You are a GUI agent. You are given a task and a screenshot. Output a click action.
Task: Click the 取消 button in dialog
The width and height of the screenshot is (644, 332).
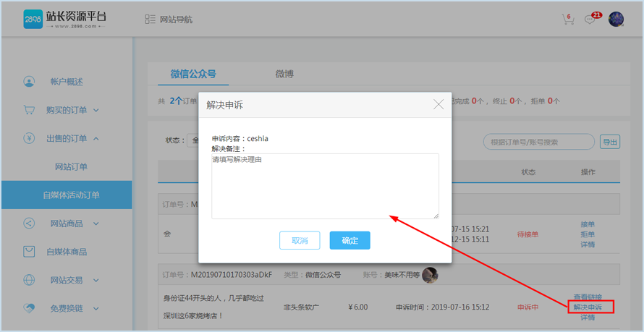coord(300,240)
